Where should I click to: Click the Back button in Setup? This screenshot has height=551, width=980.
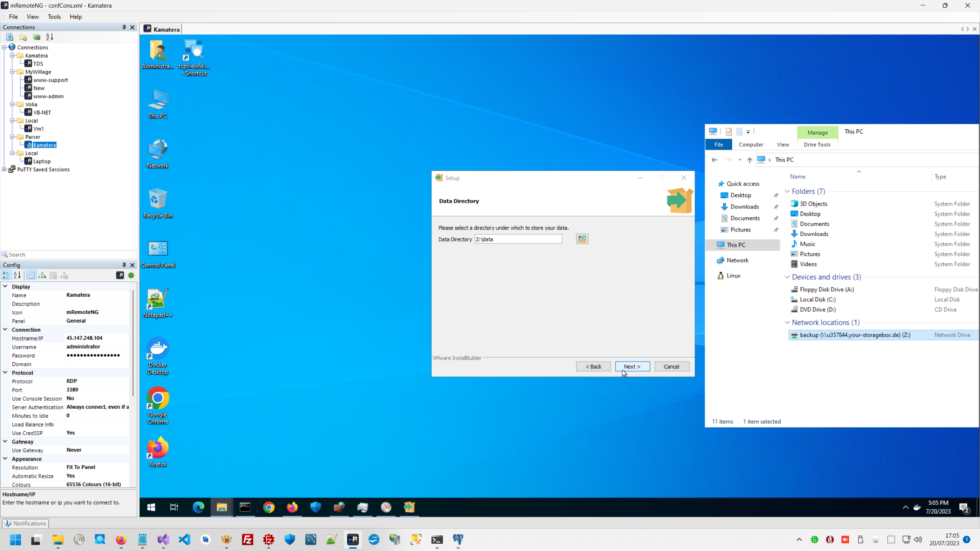(593, 366)
